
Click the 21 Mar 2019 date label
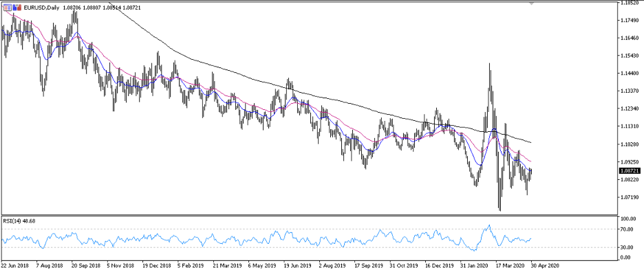pos(227,265)
